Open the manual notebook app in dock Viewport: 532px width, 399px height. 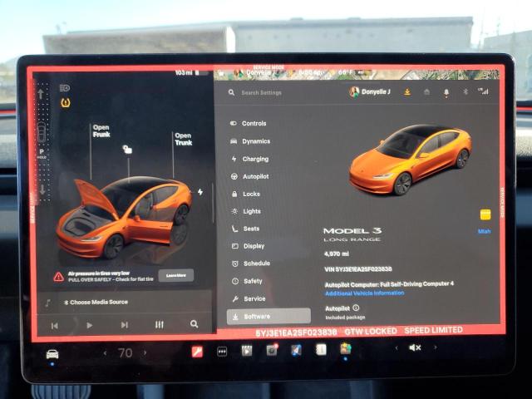(x=321, y=349)
